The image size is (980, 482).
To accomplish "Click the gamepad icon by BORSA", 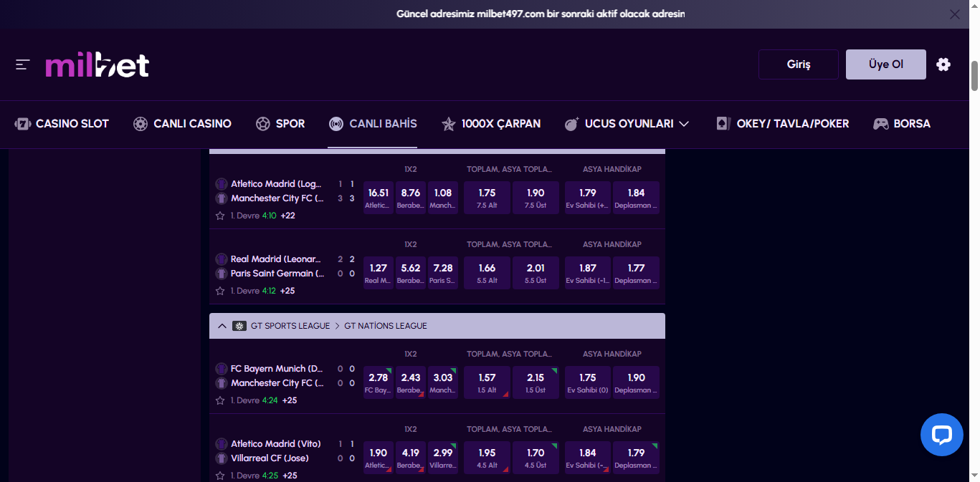I will 880,124.
